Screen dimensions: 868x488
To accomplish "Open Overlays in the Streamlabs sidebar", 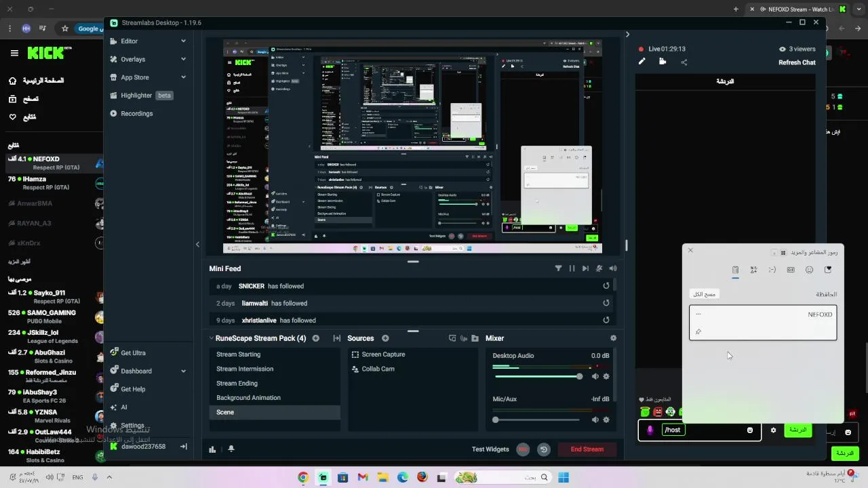I will click(133, 59).
